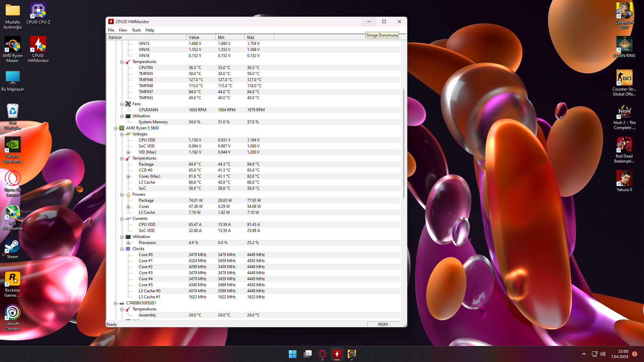Screen dimensions: 644x362
Task: Click the Clocks category icon
Action: pyautogui.click(x=128, y=249)
